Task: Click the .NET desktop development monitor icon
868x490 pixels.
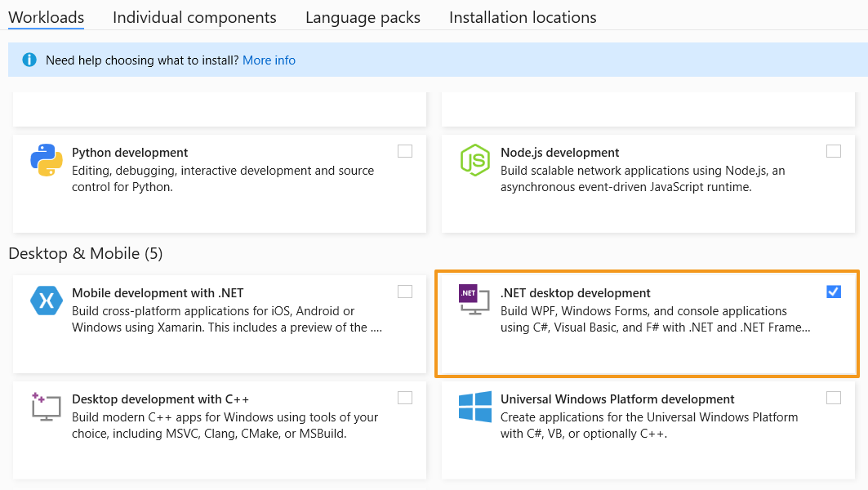Action: 474,300
